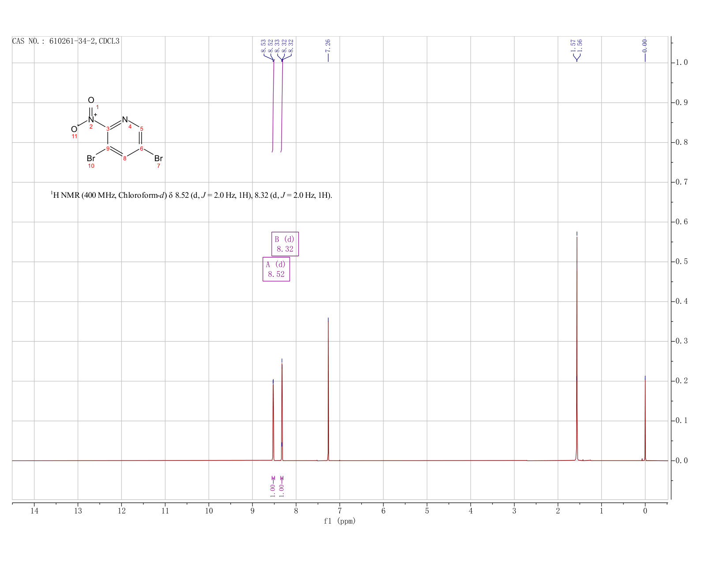Select the A (d) 8.52 multiplet box

tap(276, 269)
